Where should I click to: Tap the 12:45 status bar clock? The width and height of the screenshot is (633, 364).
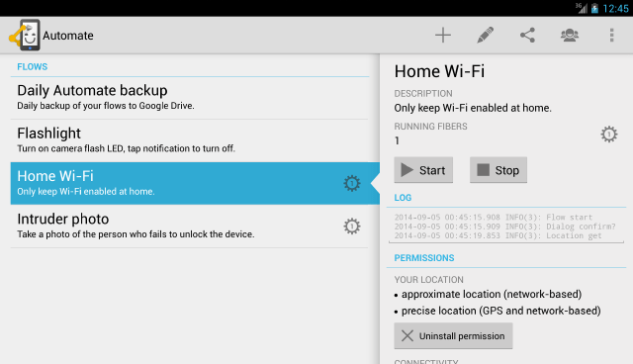click(x=615, y=9)
